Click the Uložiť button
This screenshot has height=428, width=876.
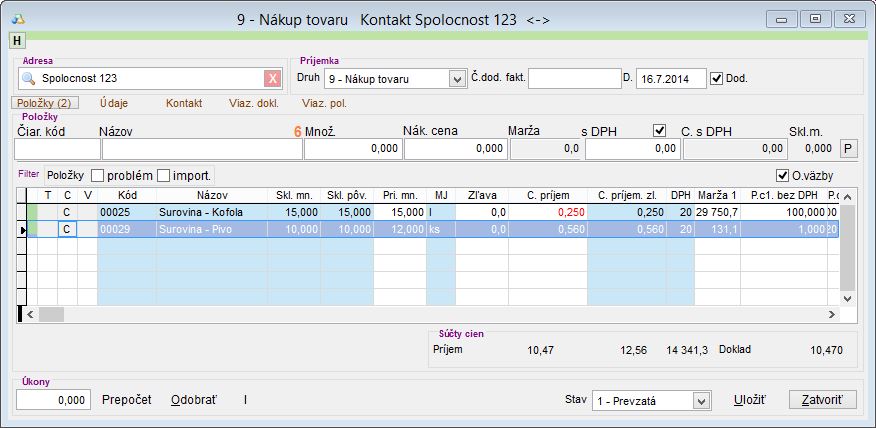pyautogui.click(x=749, y=400)
